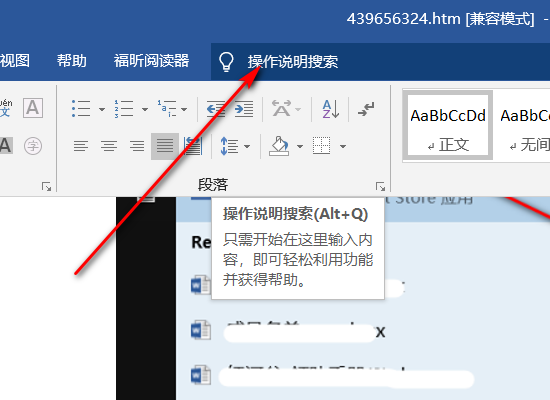Viewport: 550px width, 400px height.
Task: Open the 视图 ribbon tab
Action: (15, 61)
